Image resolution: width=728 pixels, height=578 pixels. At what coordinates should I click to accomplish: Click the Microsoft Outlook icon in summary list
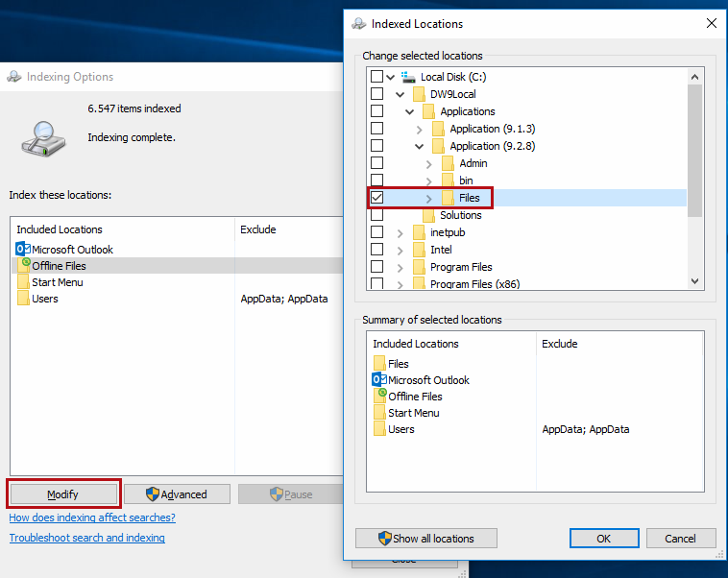tap(378, 380)
